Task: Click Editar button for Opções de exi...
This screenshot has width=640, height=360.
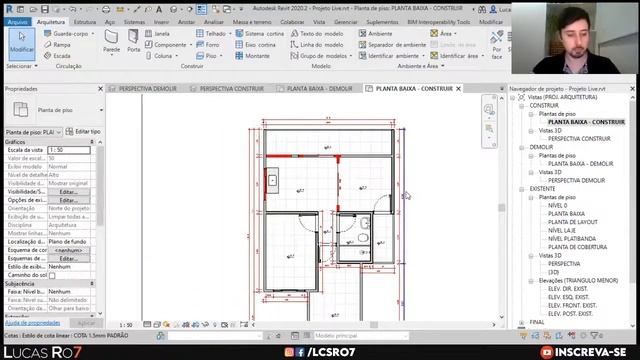Action: (x=69, y=200)
